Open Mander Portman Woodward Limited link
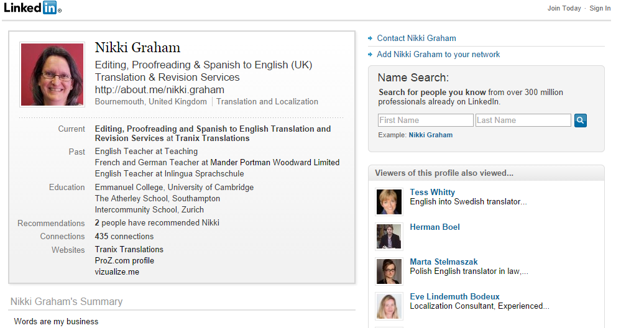The image size is (644, 328). [275, 162]
